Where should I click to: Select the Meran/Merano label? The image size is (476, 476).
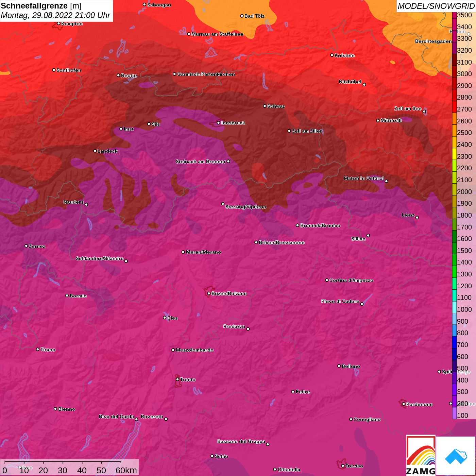click(x=203, y=252)
